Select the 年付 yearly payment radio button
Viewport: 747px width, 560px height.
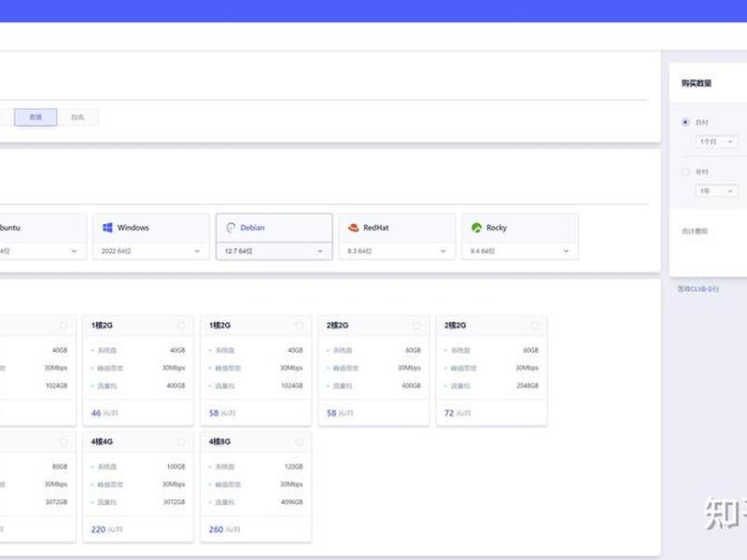[x=685, y=172]
